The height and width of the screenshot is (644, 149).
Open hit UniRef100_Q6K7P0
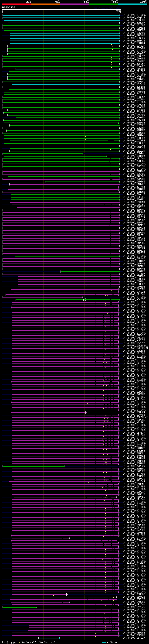[133, 33]
